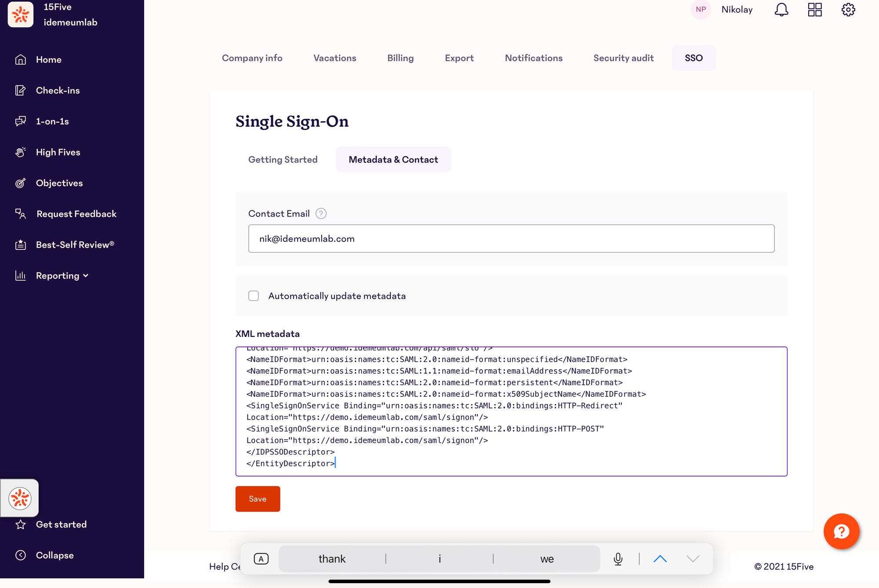Open the Billing tab
This screenshot has width=879, height=588.
[400, 58]
